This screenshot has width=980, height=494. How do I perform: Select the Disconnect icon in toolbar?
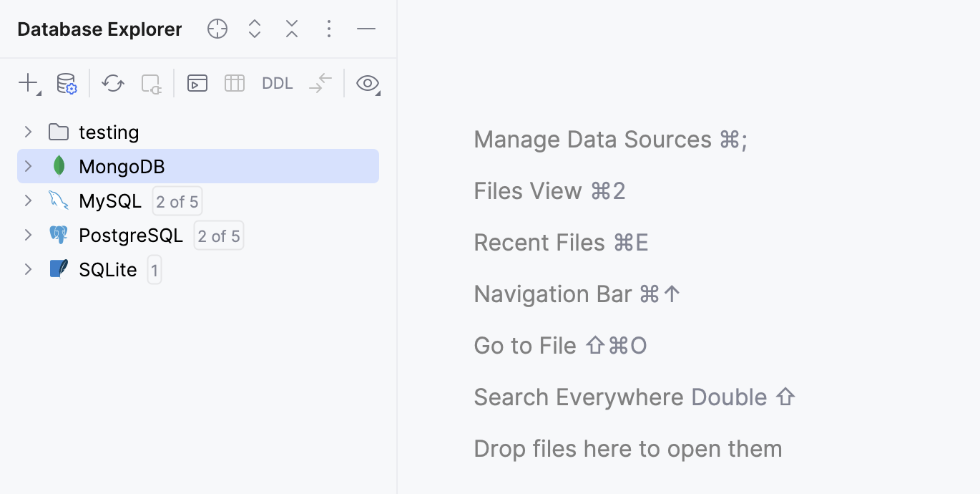151,83
